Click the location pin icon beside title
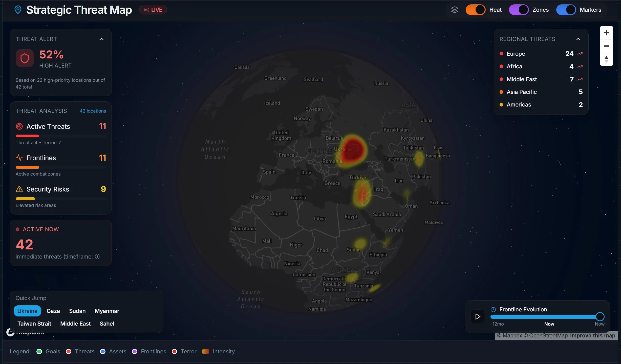This screenshot has width=621, height=364. [18, 10]
